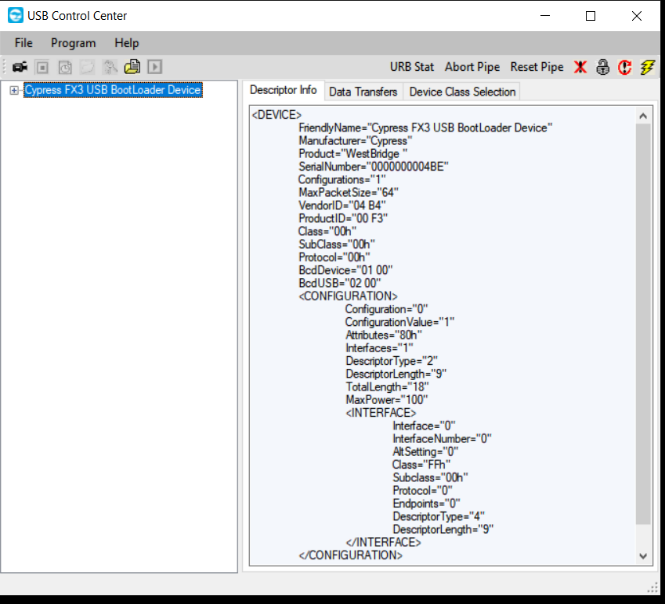Open the Help menu
This screenshot has width=665, height=604.
pos(126,43)
